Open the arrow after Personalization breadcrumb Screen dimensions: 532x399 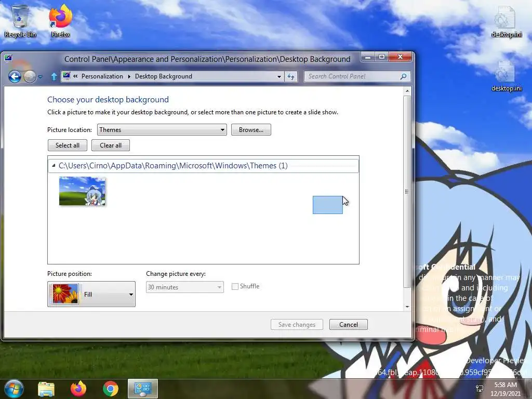[x=129, y=76]
